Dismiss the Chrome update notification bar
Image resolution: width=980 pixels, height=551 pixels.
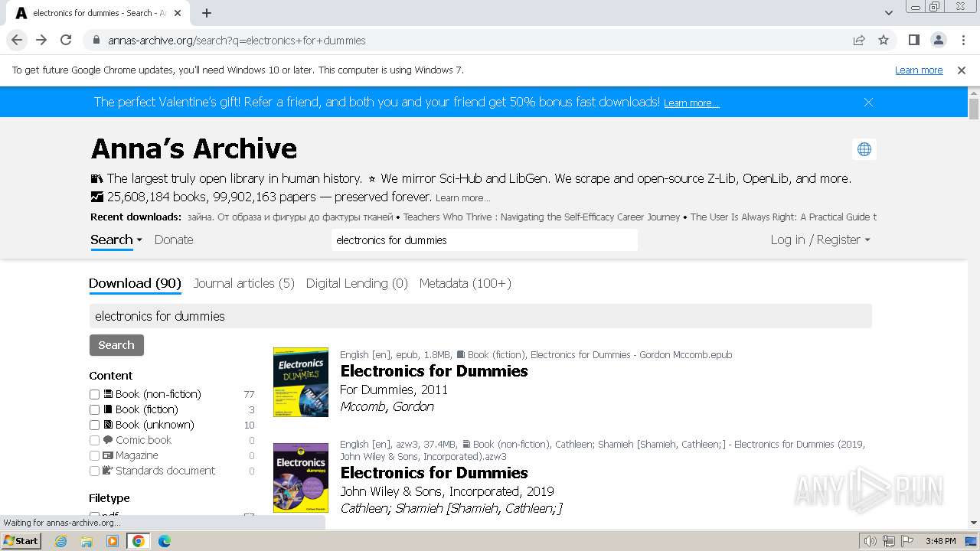[962, 70]
